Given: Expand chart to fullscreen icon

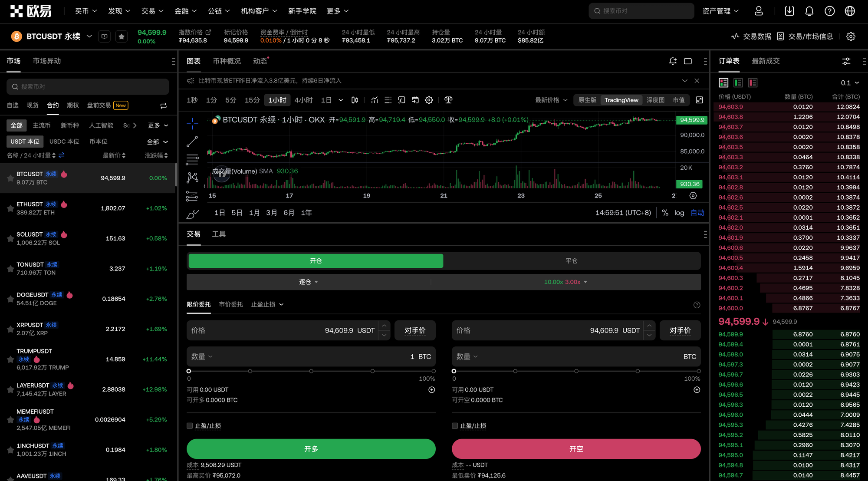Looking at the screenshot, I should point(699,100).
